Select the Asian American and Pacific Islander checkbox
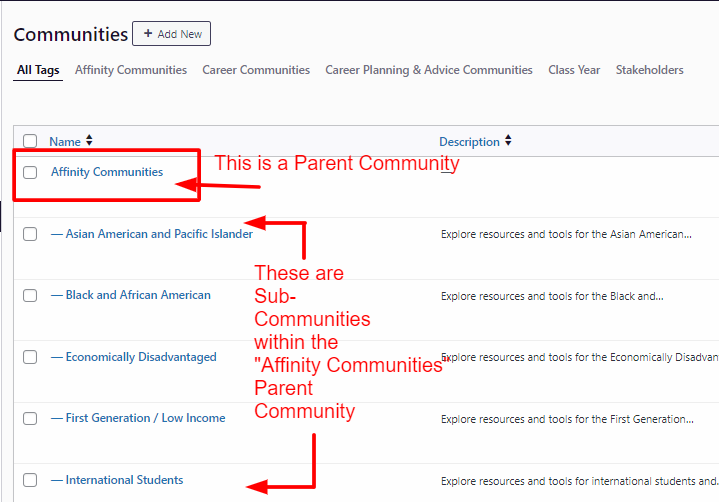Viewport: 719px width, 502px height. point(30,234)
